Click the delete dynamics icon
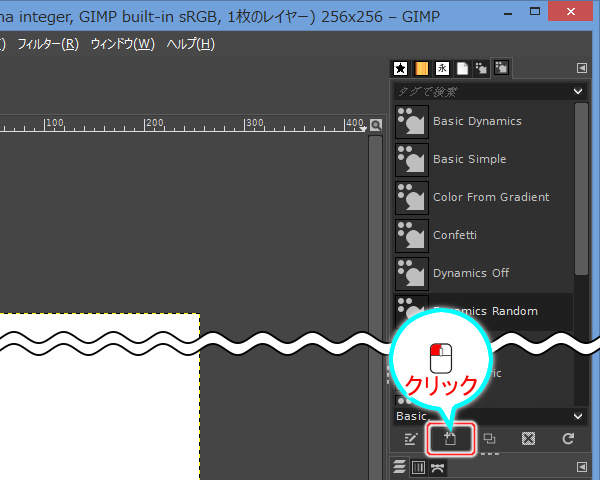Image resolution: width=600 pixels, height=480 pixels. (x=529, y=438)
